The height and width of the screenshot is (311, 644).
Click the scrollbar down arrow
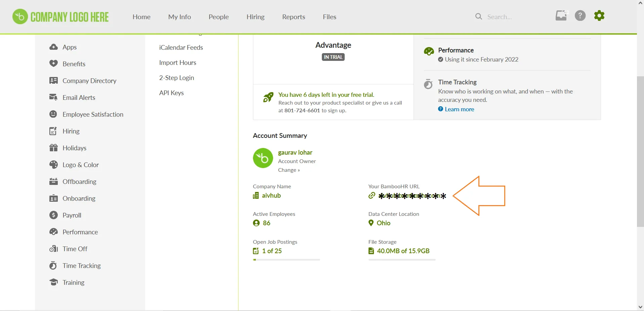pos(640,307)
